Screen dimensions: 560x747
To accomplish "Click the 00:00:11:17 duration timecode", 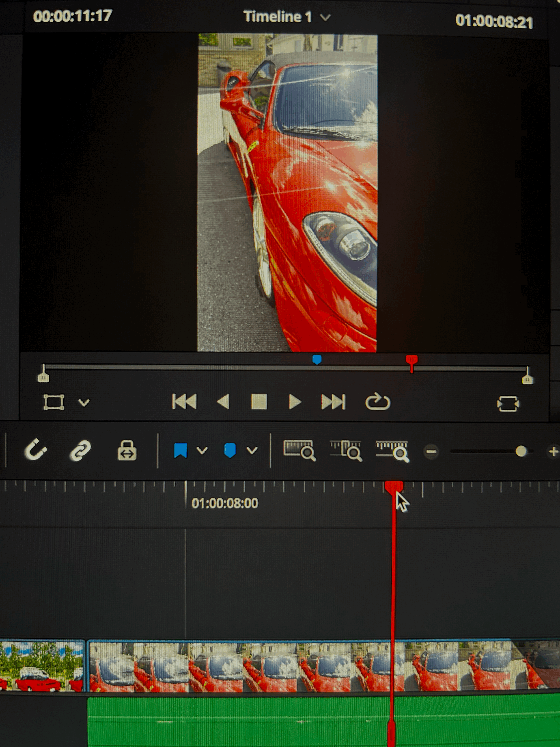I will click(73, 16).
